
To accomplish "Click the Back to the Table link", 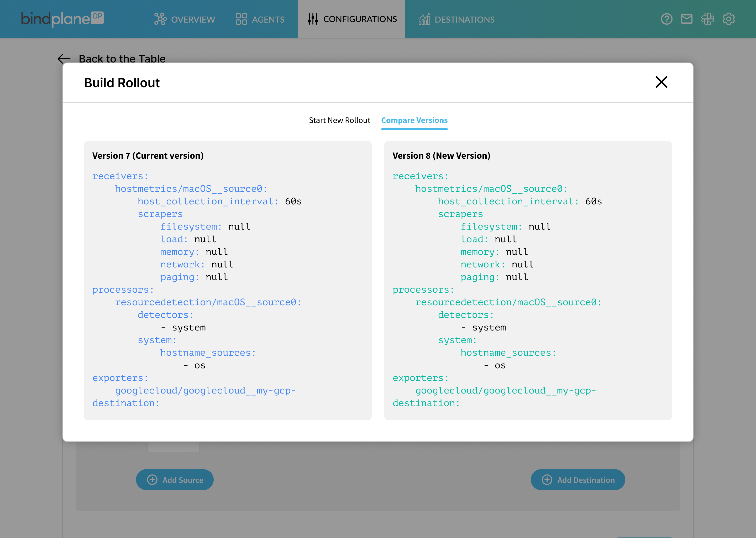I will click(x=122, y=59).
